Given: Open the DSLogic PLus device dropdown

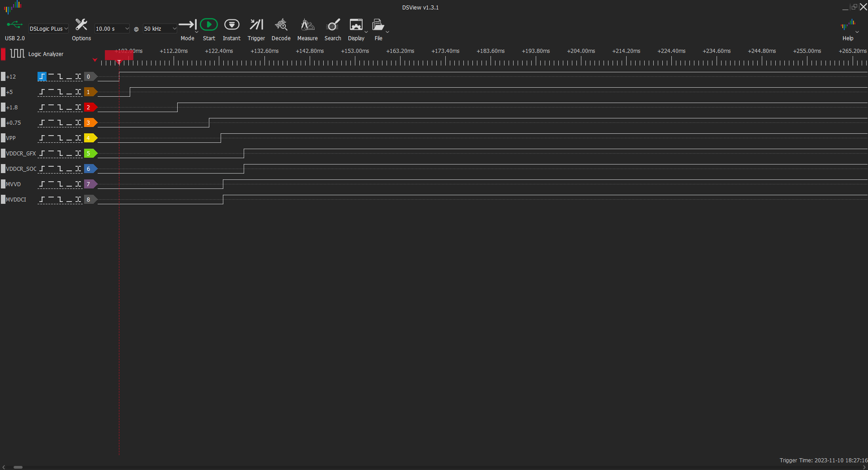Looking at the screenshot, I should pyautogui.click(x=48, y=28).
